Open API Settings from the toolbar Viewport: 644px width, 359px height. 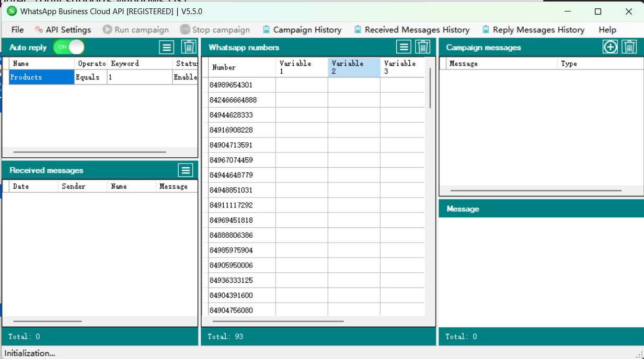click(63, 30)
